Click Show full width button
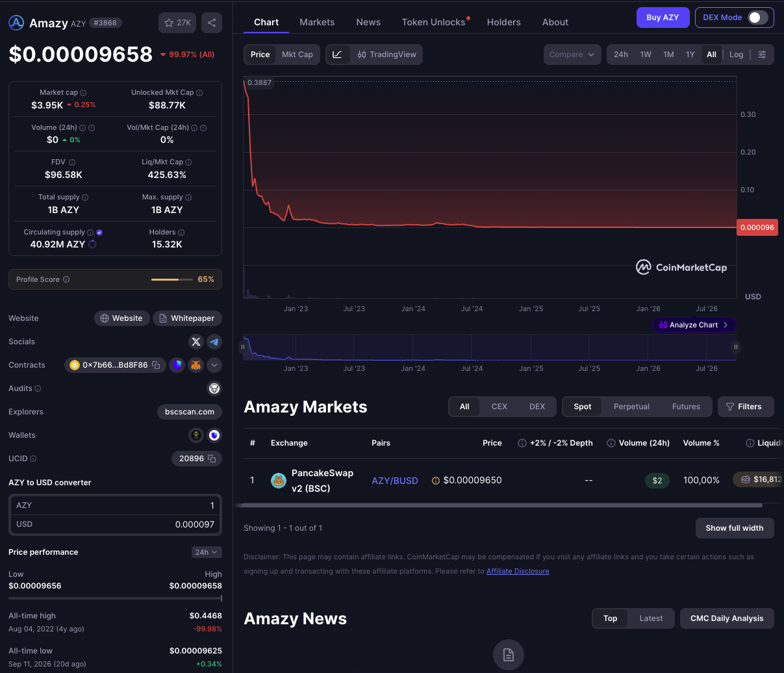The height and width of the screenshot is (673, 784). (x=735, y=528)
